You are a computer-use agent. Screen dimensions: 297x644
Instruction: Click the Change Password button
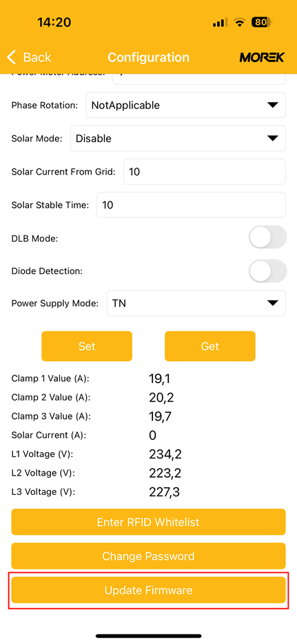click(x=149, y=556)
